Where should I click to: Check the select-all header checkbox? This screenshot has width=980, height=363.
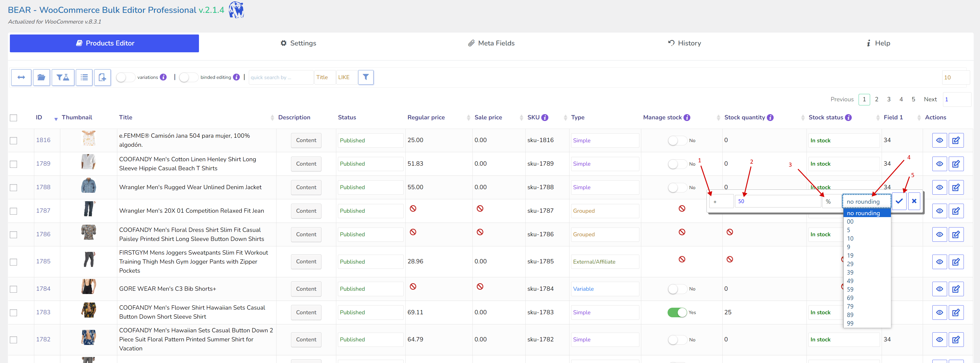coord(14,118)
